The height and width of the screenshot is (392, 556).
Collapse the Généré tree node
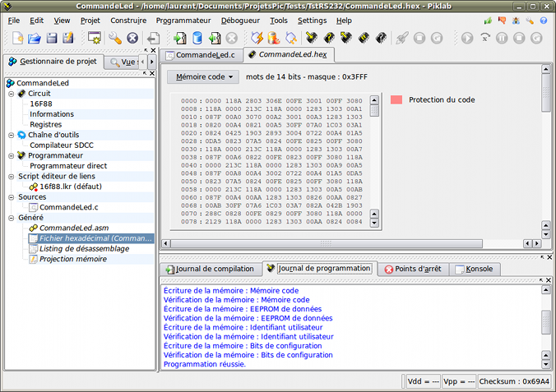click(12, 217)
